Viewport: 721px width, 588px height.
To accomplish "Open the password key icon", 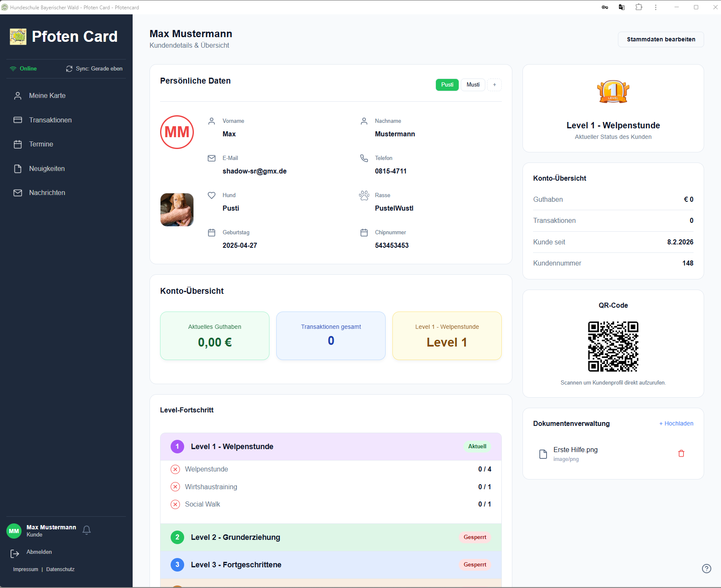I will (605, 7).
